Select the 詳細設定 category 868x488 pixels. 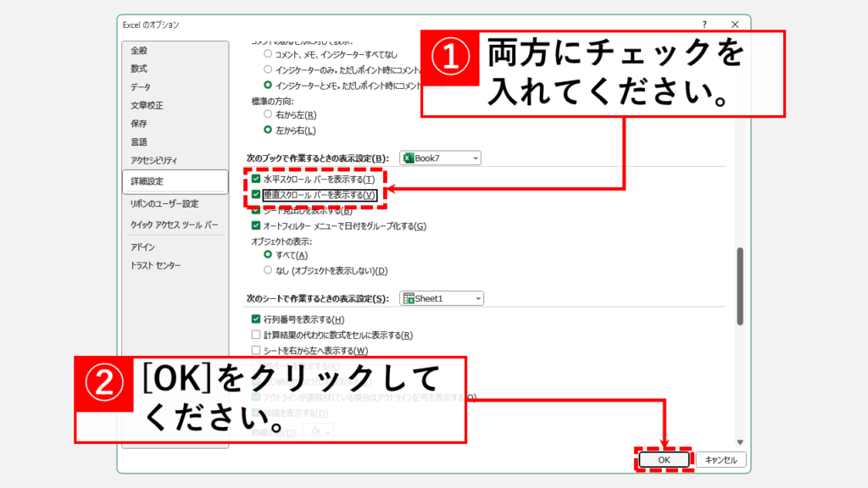175,181
